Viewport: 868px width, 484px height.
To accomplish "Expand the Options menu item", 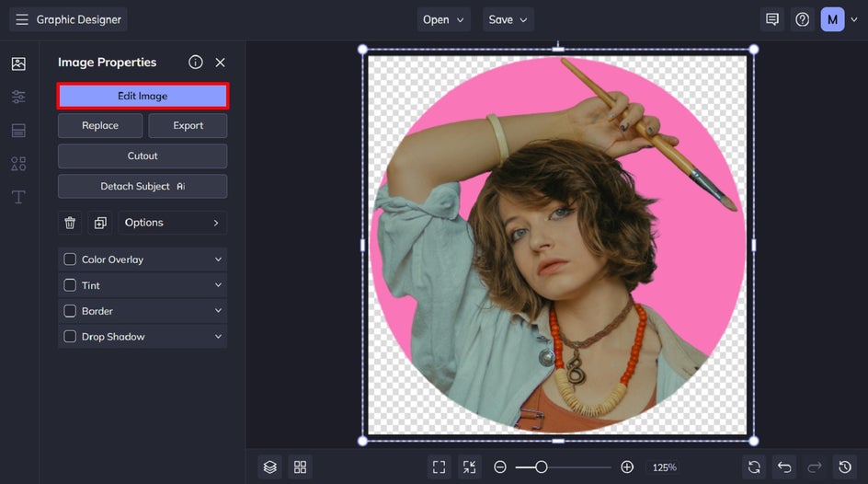I will click(x=172, y=223).
